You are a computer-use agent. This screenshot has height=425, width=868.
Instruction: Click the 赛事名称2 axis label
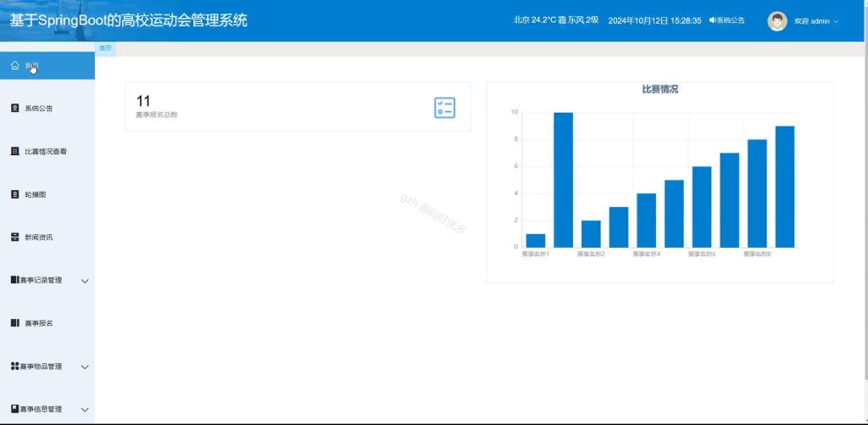(x=591, y=254)
